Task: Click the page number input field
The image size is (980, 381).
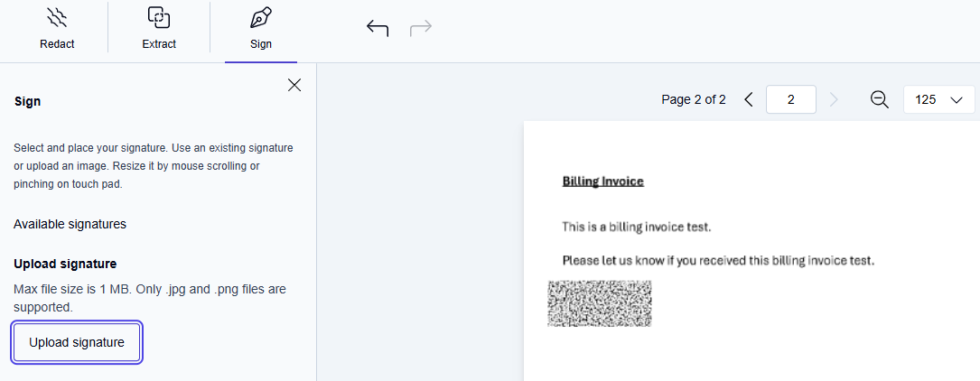Action: (x=790, y=99)
